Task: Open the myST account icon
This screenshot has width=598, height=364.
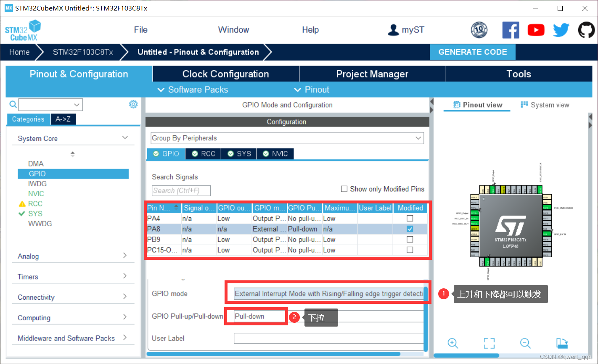Action: [x=393, y=30]
